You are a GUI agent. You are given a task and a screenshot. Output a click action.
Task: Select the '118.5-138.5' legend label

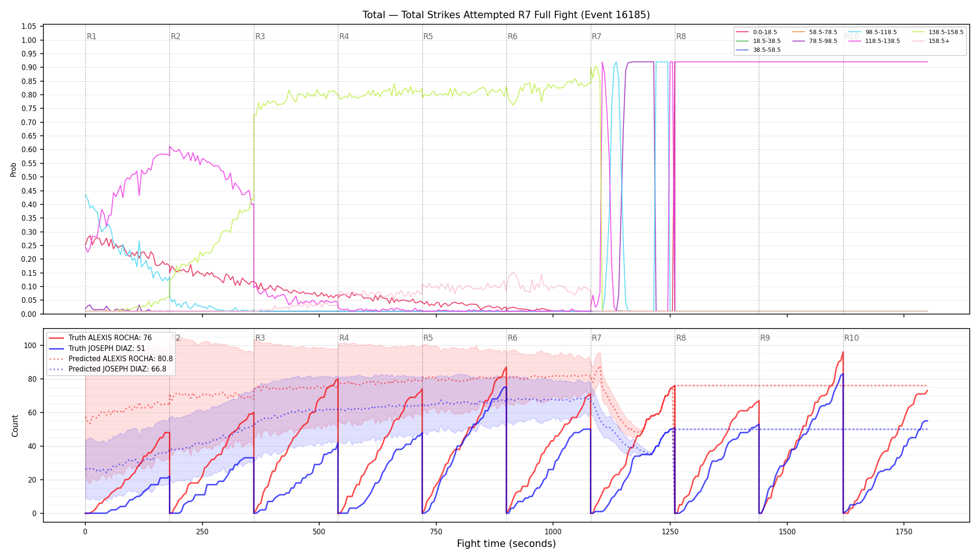(x=882, y=41)
